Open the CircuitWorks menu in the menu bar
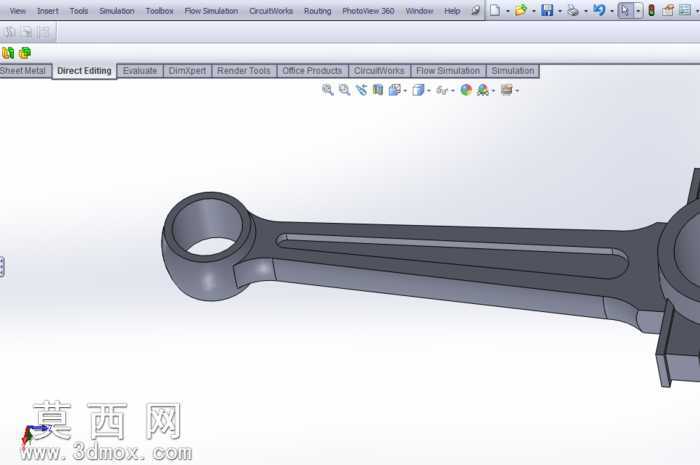The image size is (700, 465). coord(271,11)
